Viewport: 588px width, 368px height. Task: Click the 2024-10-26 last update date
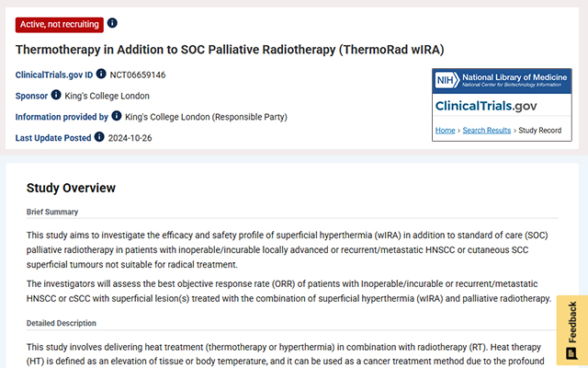[x=130, y=138]
